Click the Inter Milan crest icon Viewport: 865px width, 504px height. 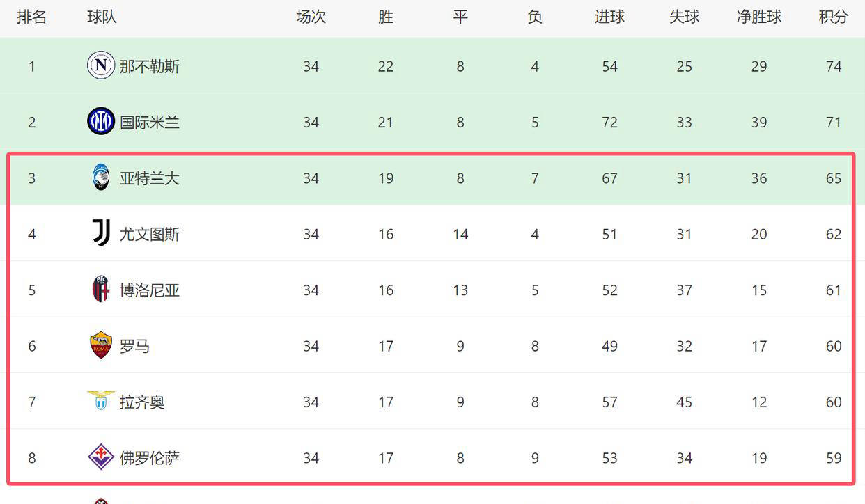101,122
